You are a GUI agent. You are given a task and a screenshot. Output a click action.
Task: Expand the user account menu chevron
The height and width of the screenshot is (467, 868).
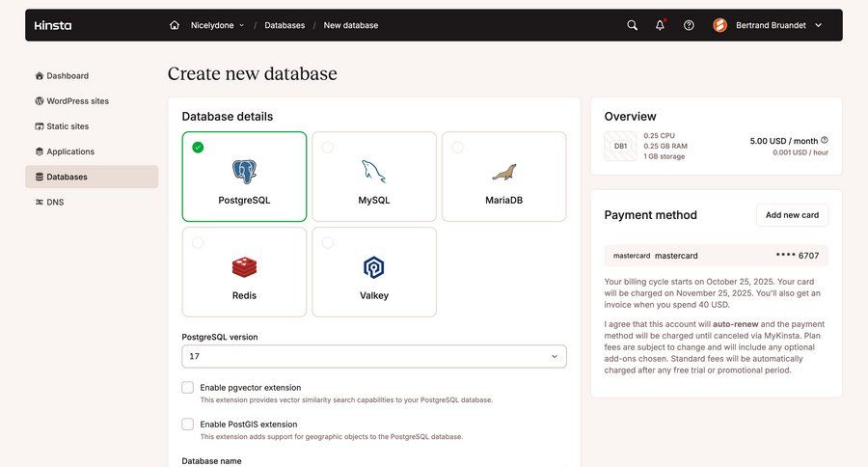pyautogui.click(x=819, y=25)
